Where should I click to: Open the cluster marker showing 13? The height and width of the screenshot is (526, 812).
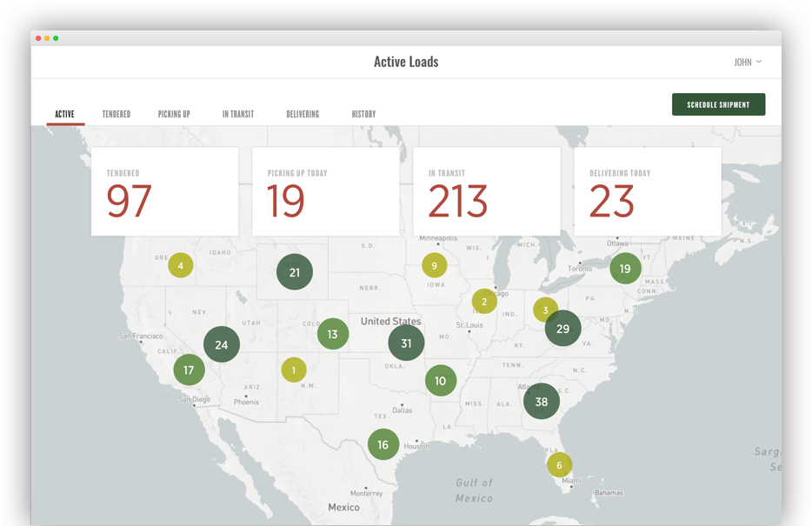tap(333, 334)
